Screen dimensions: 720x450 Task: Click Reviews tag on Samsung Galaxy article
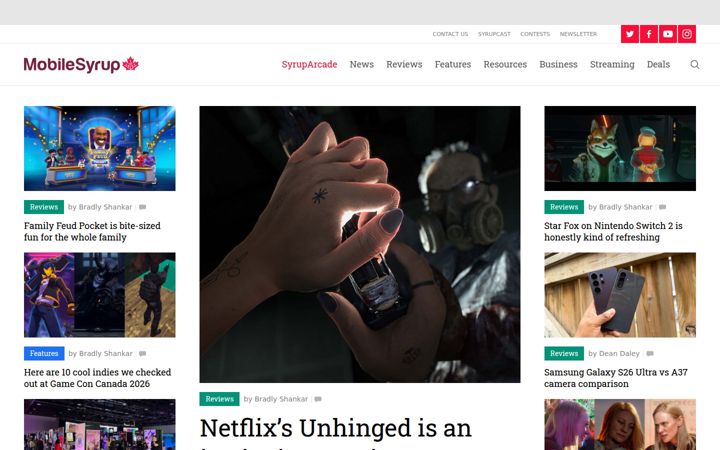(564, 354)
